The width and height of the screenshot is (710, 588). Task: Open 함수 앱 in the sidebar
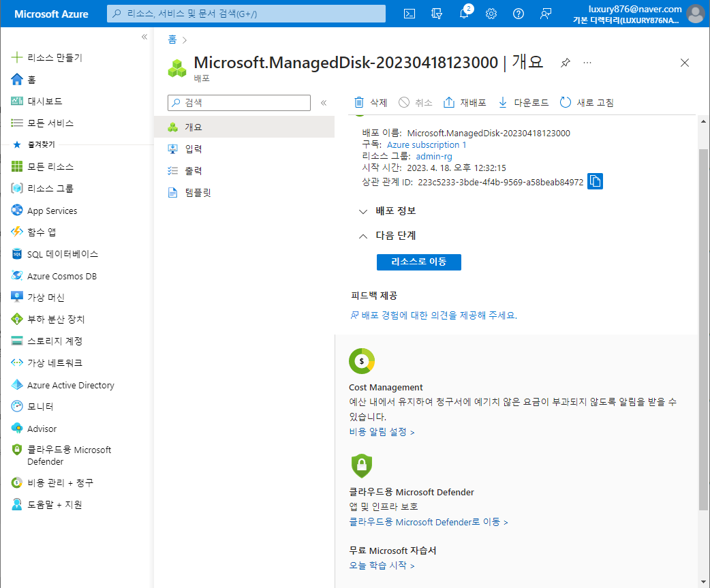tap(33, 232)
